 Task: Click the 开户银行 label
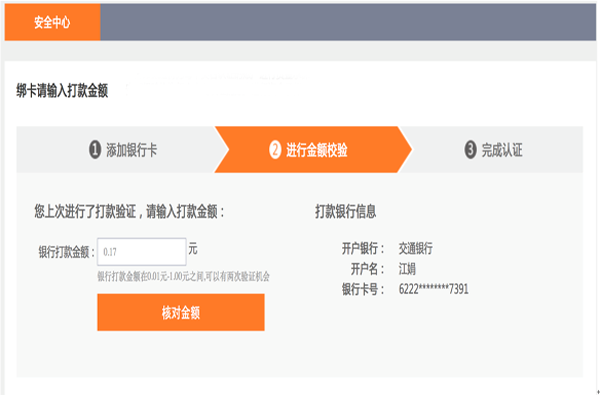coord(363,249)
